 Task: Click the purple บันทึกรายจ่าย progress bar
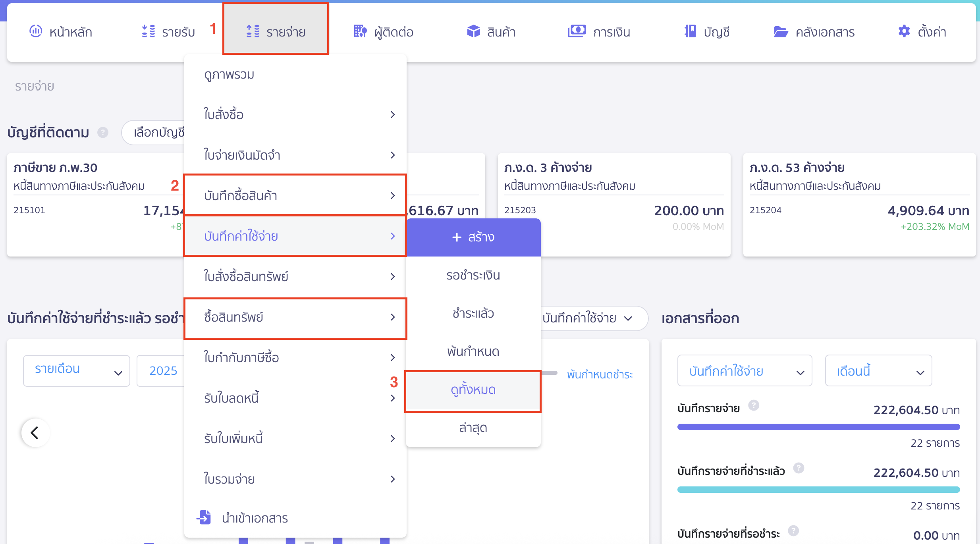[x=818, y=427]
